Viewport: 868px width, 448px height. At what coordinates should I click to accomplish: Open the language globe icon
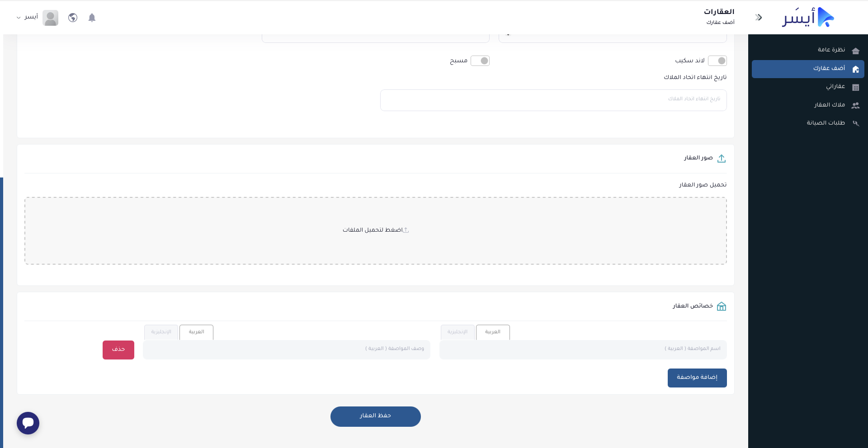(73, 18)
